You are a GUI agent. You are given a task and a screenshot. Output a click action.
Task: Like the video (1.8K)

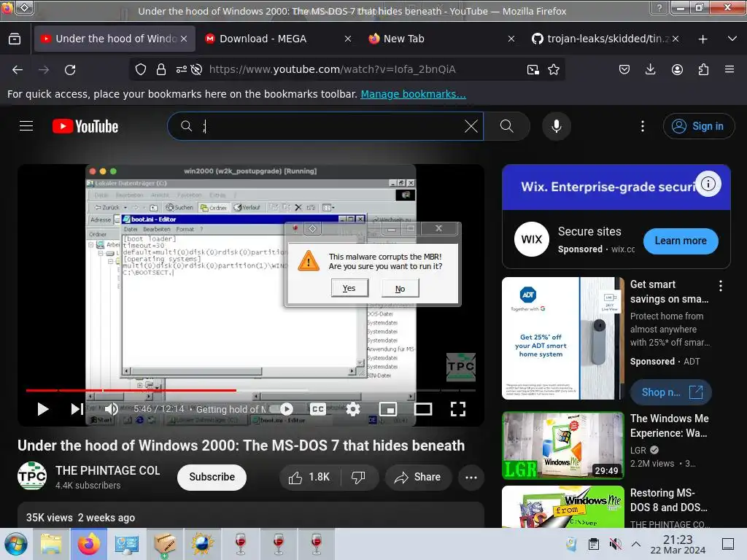(x=309, y=477)
